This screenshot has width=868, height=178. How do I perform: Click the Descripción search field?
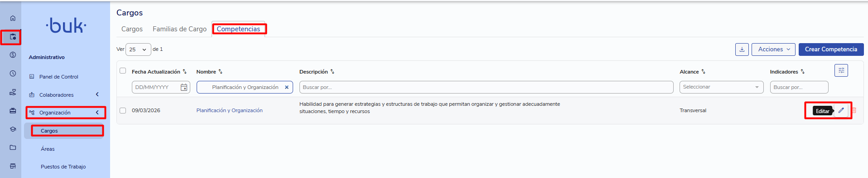(x=486, y=87)
